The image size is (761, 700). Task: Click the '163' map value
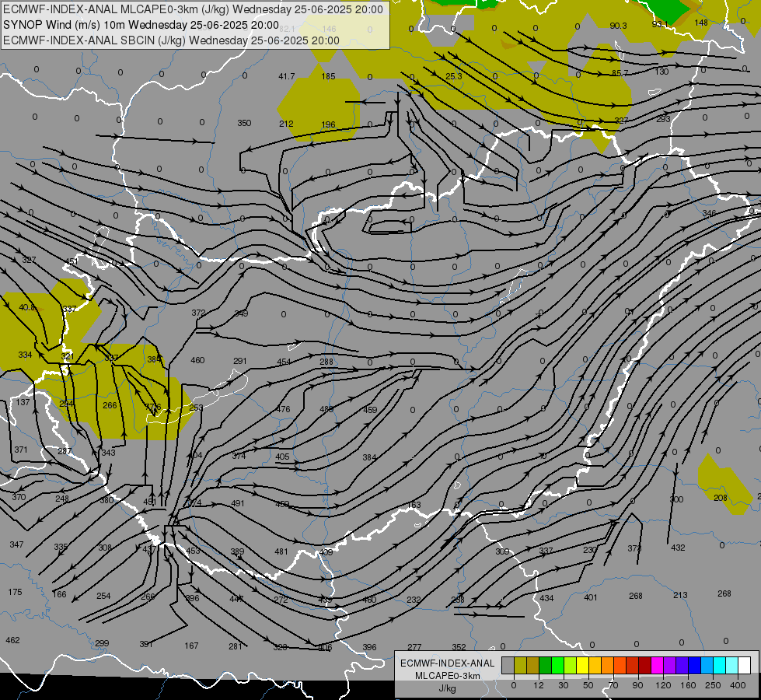pos(414,506)
